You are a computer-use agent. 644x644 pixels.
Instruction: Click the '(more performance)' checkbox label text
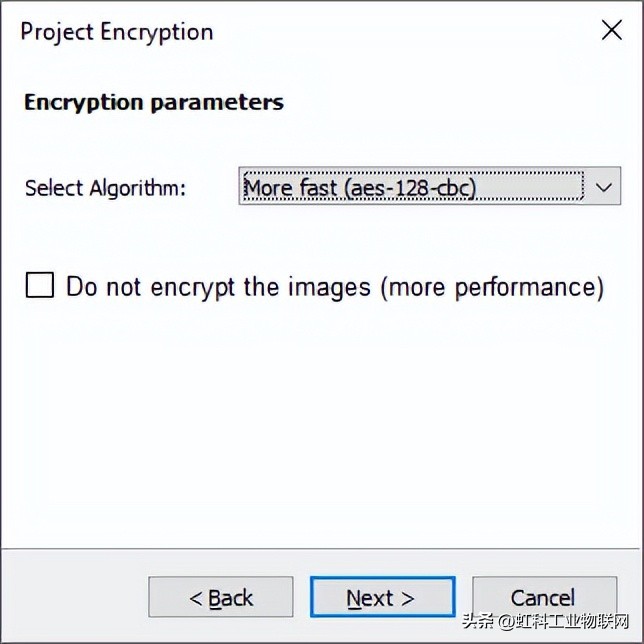point(492,287)
